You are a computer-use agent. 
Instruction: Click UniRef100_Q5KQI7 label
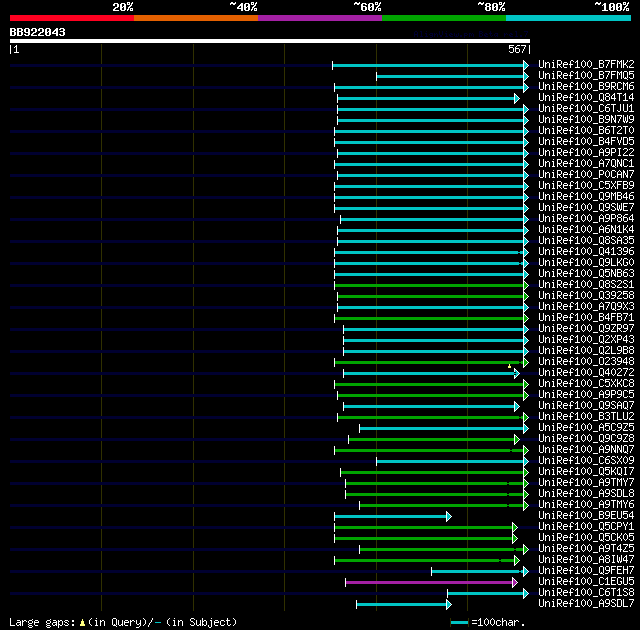coord(586,472)
